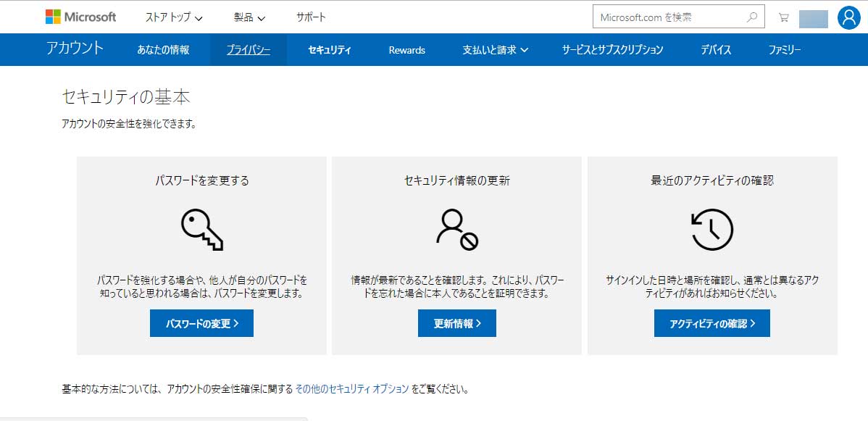The width and height of the screenshot is (868, 421).
Task: Click the user profile avatar icon
Action: click(x=848, y=17)
